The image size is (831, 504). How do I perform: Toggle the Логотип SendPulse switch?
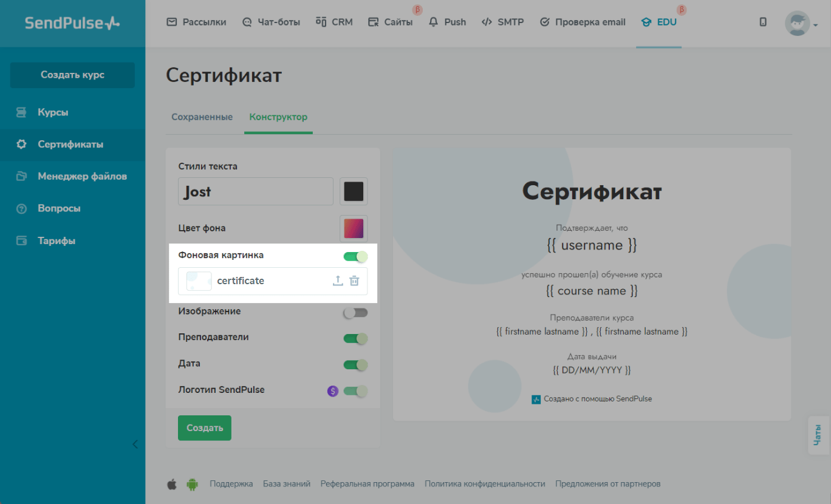tap(355, 391)
